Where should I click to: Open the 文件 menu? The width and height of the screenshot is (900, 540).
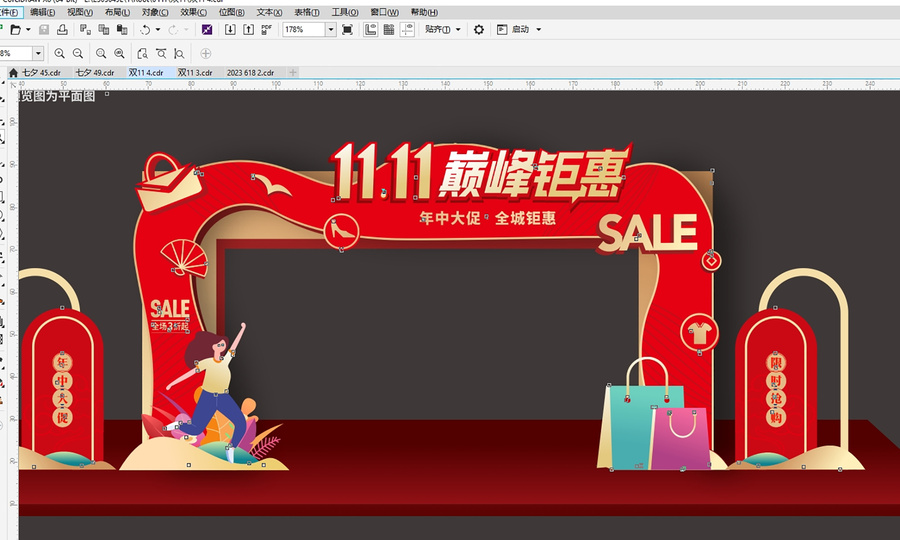pos(10,12)
